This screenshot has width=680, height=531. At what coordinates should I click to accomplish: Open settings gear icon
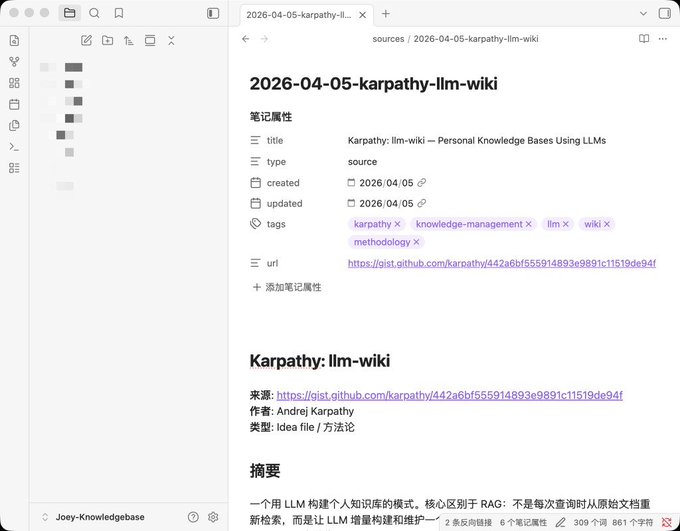213,517
